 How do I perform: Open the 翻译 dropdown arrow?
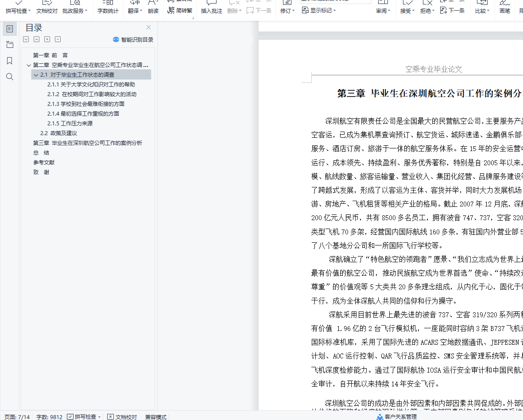point(141,11)
